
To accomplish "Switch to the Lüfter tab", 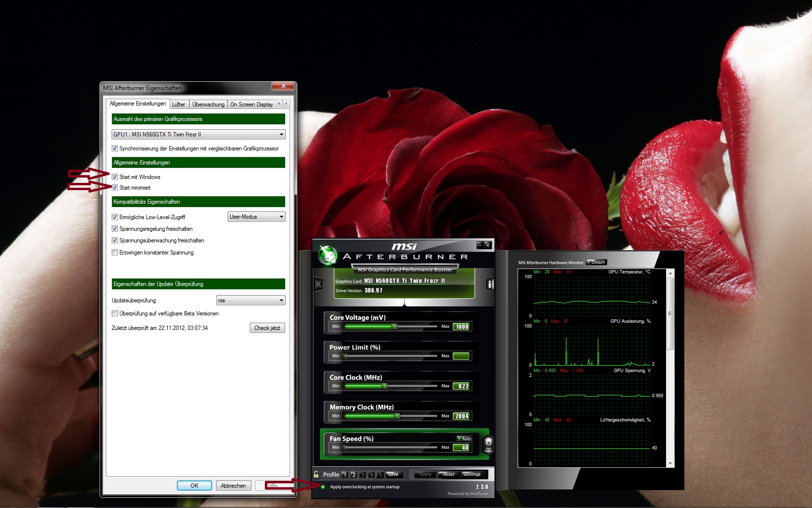I will [178, 105].
